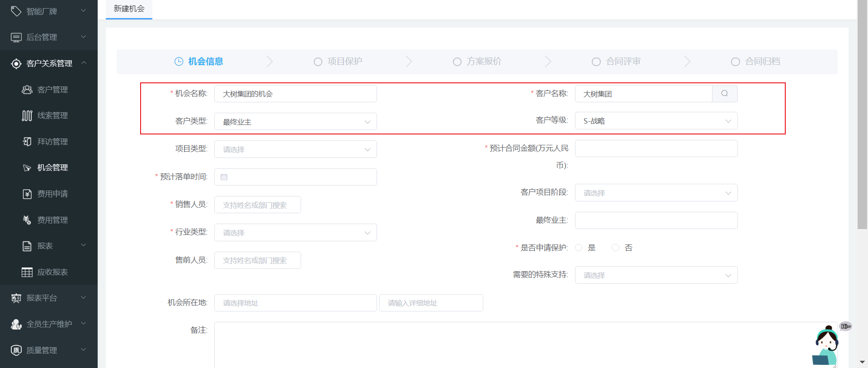Click the 预计合同金额 input field
This screenshot has width=868, height=368.
pos(656,148)
